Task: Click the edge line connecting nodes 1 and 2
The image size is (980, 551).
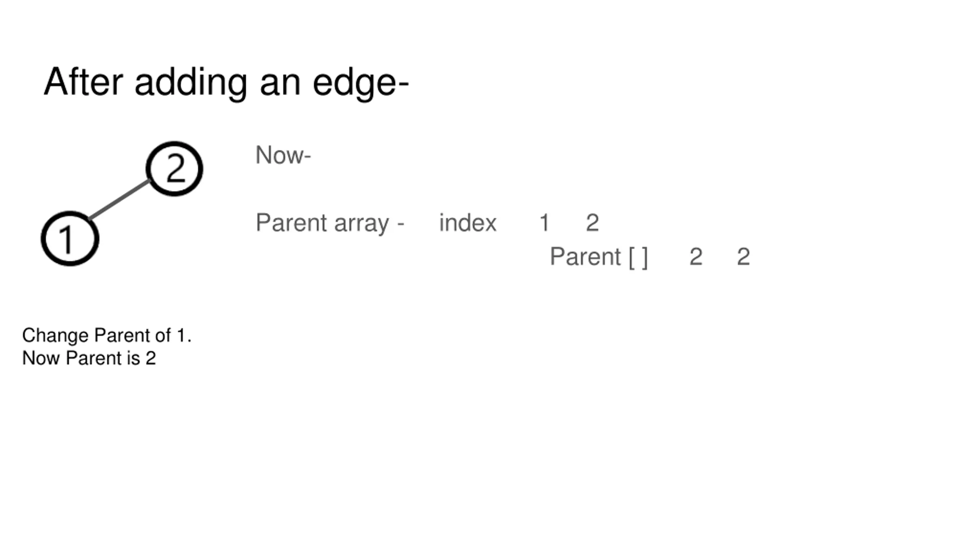Action: (x=119, y=199)
